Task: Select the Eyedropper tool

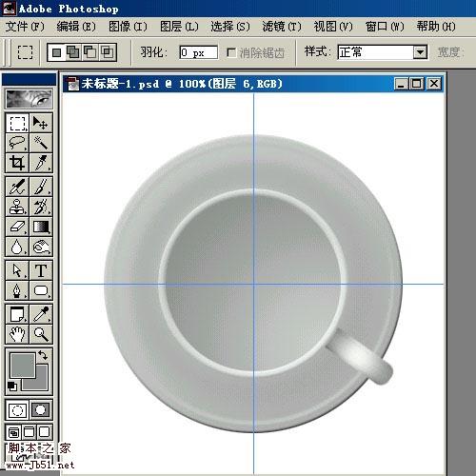Action: coord(41,314)
